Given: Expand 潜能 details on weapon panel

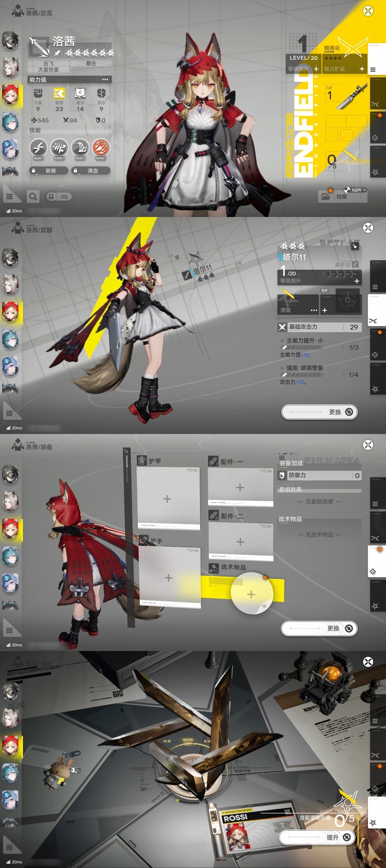Looking at the screenshot, I should [x=314, y=310].
